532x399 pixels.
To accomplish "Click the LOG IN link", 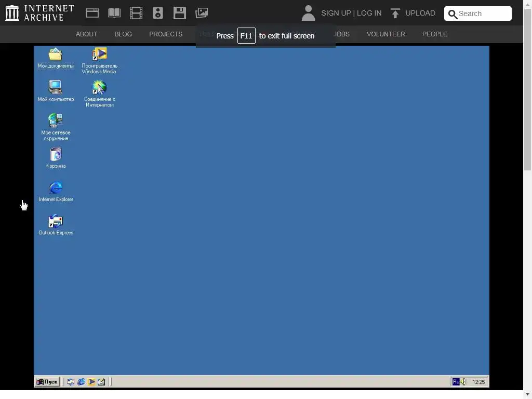I will [369, 13].
